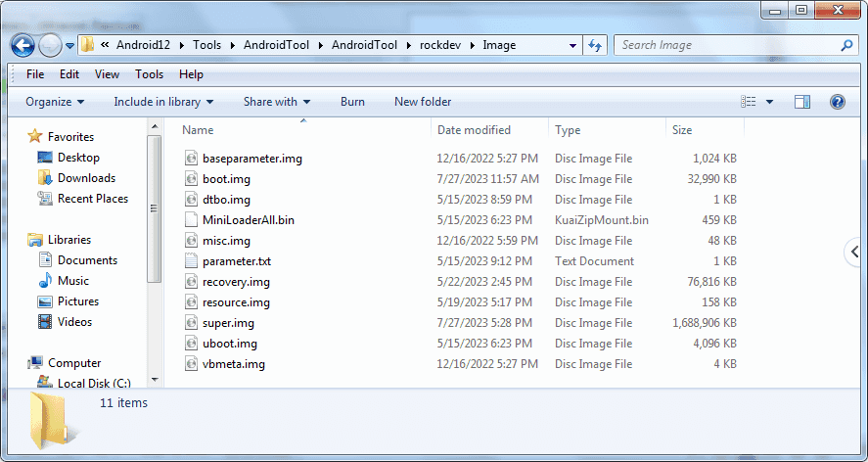This screenshot has width=868, height=462.
Task: Click the Refresh button beside address bar
Action: 596,45
